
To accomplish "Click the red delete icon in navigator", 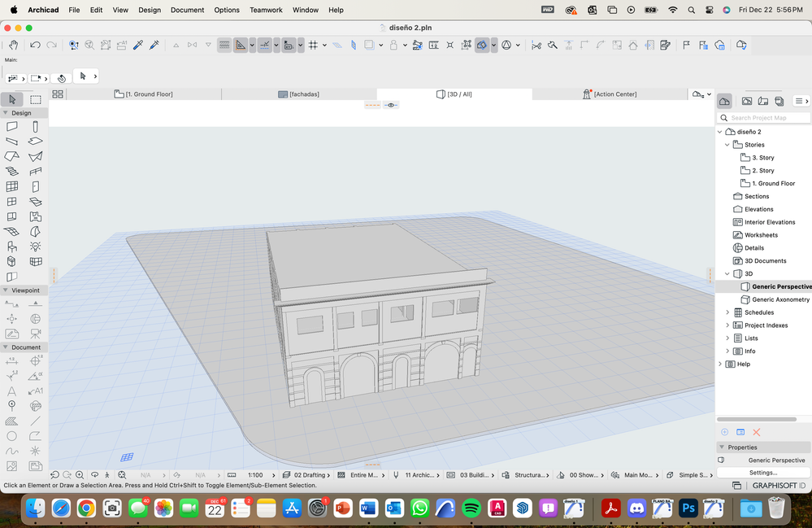I will click(x=756, y=432).
